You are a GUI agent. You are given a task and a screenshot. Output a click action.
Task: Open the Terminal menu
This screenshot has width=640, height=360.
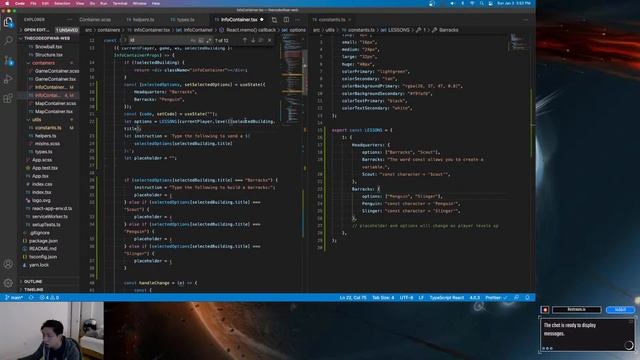[x=120, y=3]
